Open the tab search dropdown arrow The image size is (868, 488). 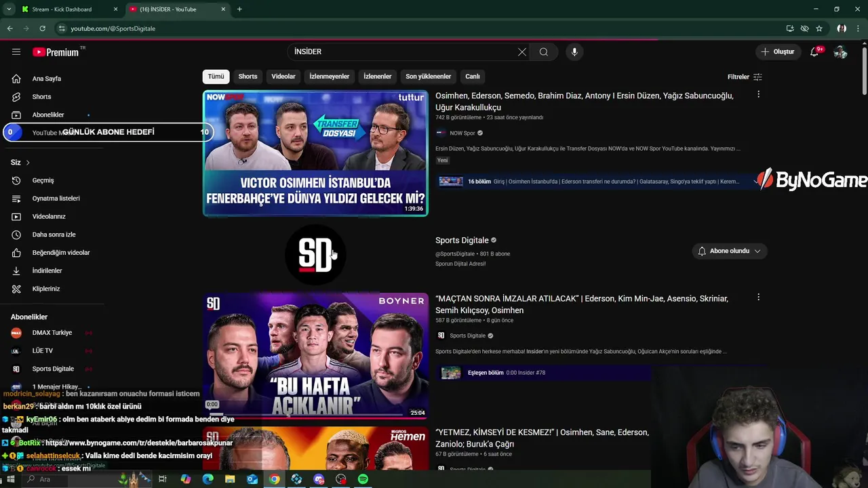[8, 9]
